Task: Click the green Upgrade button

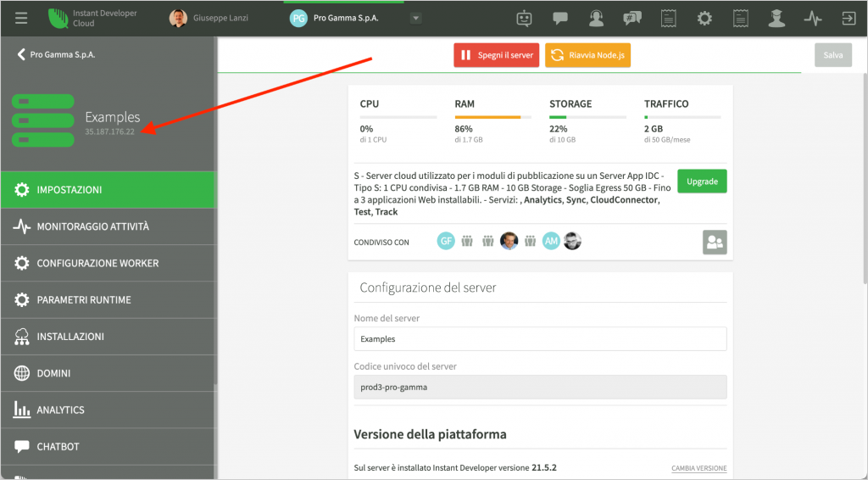Action: [x=702, y=181]
